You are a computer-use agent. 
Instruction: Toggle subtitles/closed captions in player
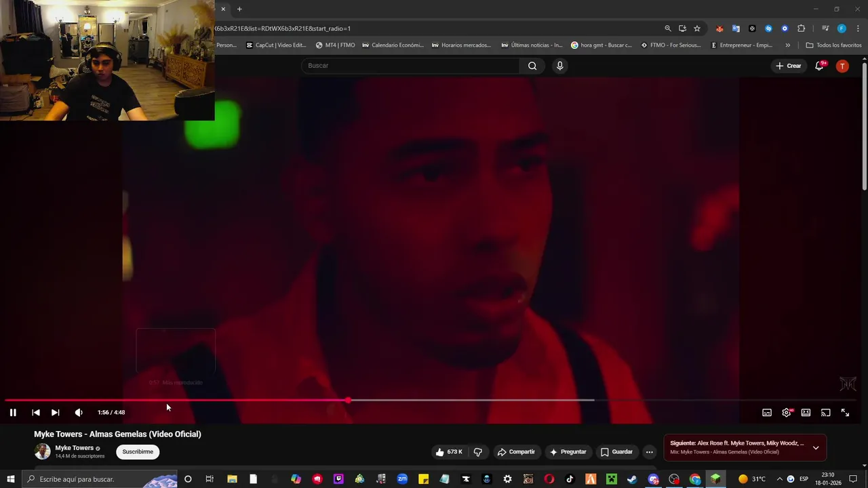(767, 412)
